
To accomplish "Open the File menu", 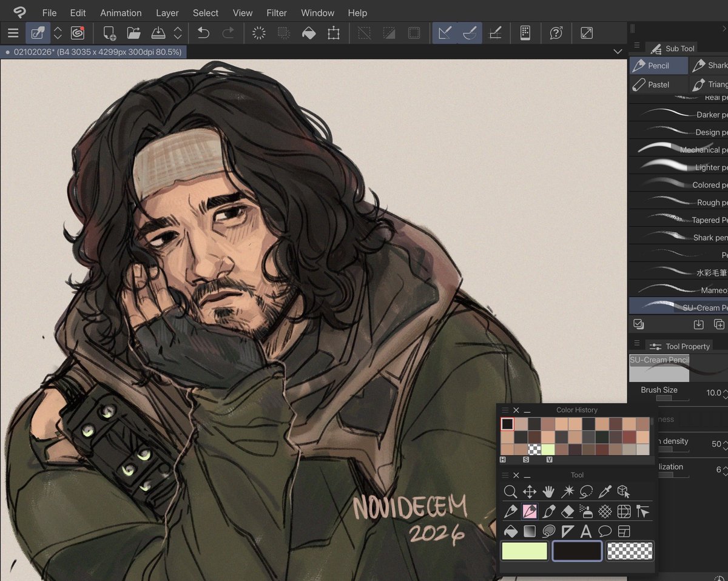I will (x=49, y=13).
